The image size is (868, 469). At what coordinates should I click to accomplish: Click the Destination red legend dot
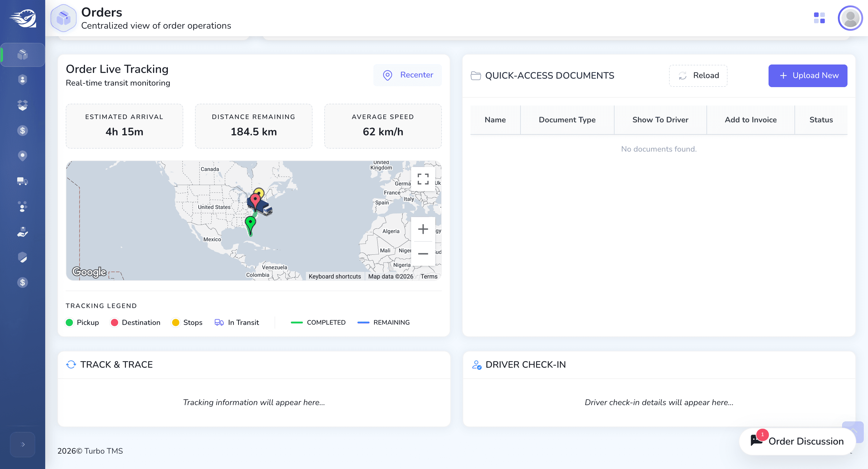point(115,323)
